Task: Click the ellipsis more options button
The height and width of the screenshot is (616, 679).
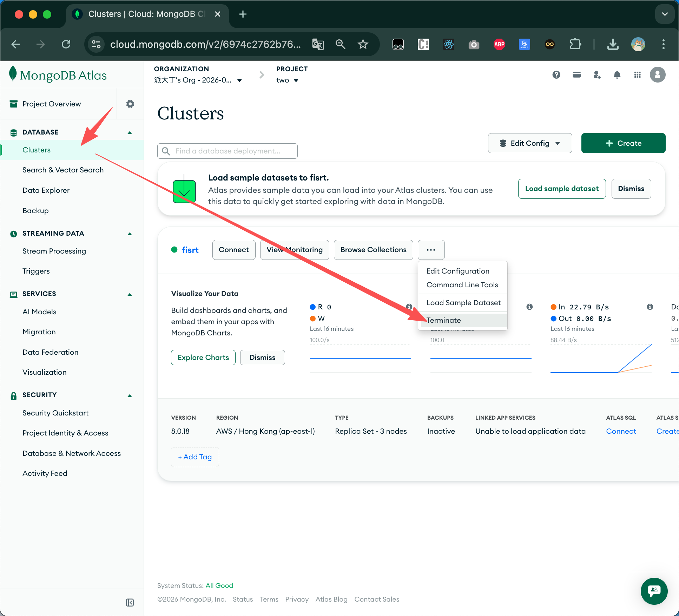Action: pyautogui.click(x=431, y=250)
